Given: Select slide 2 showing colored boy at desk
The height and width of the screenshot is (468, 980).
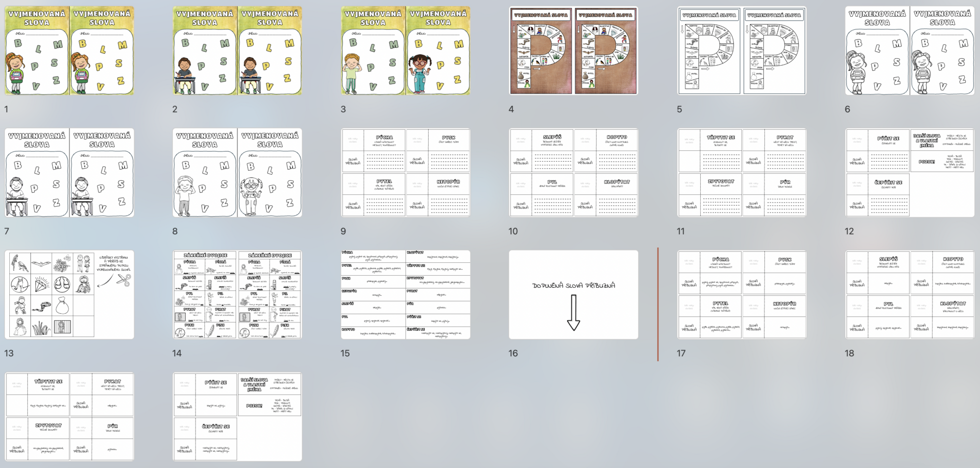Looking at the screenshot, I should [237, 50].
